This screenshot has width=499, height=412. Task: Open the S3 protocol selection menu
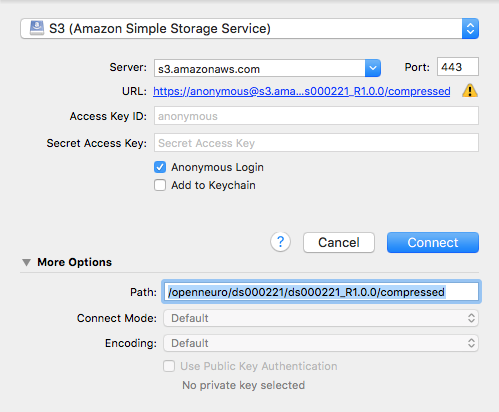tap(249, 29)
